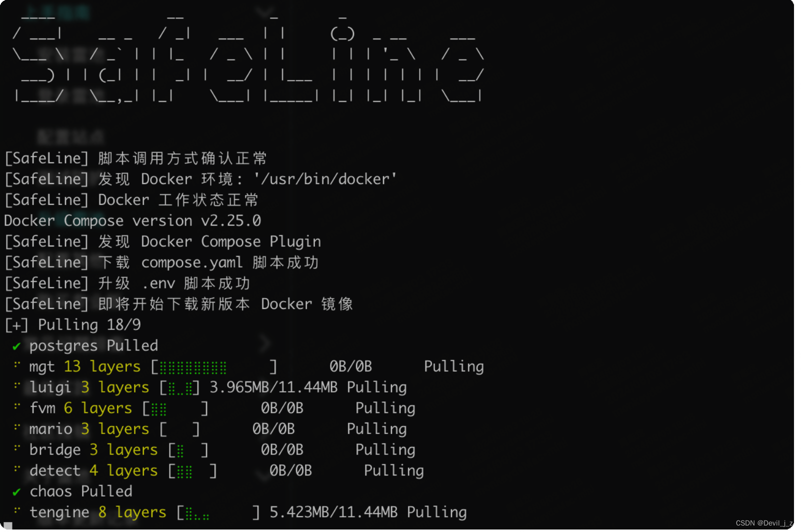Click the SafeLine ASCII art banner
This screenshot has width=801, height=532.
click(248, 59)
